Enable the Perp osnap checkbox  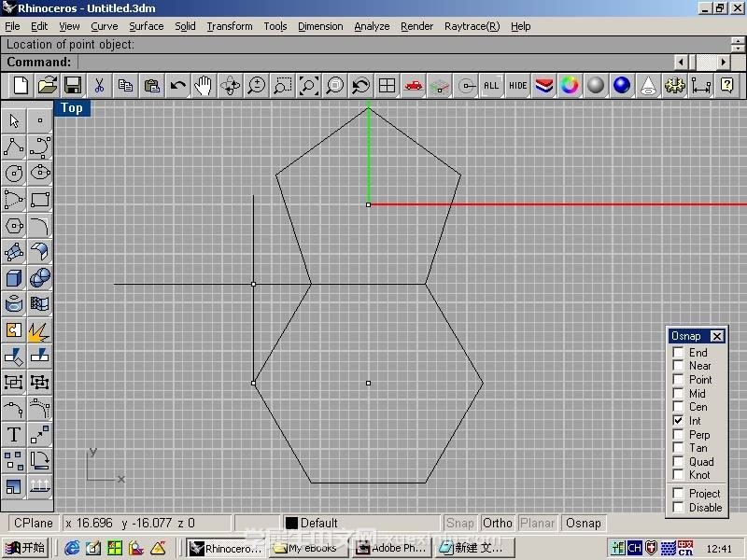pos(678,434)
